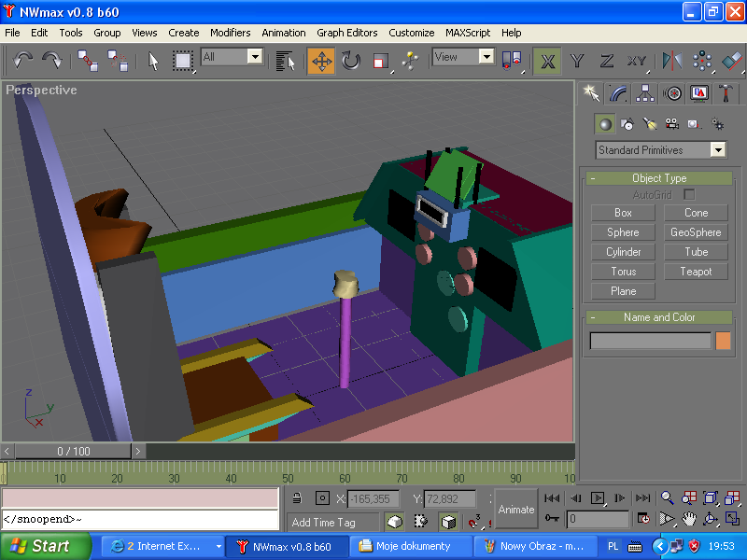Open the Modify command panel tab
Viewport: 747px width, 560px height.
617,92
